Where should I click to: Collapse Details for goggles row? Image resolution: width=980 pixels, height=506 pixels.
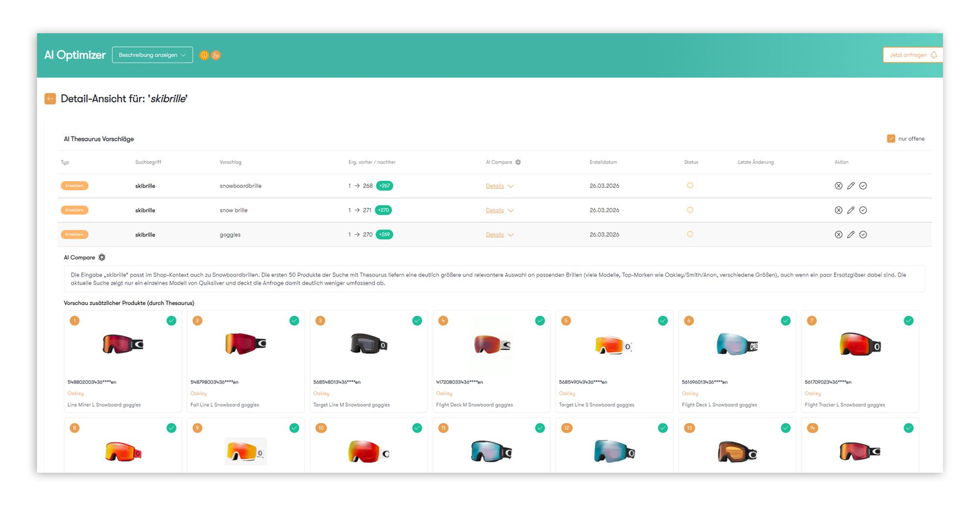click(x=499, y=235)
